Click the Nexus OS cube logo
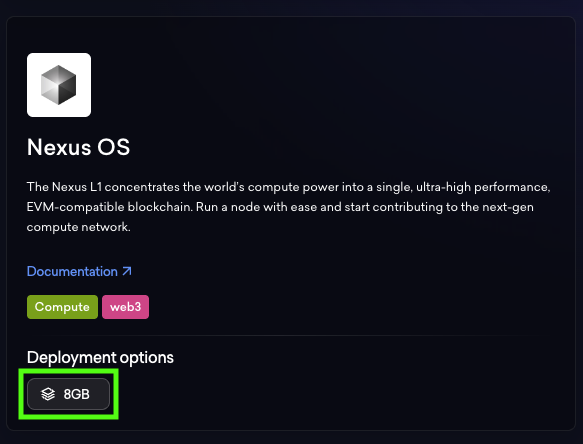Viewport: 583px width, 444px height. pos(59,85)
